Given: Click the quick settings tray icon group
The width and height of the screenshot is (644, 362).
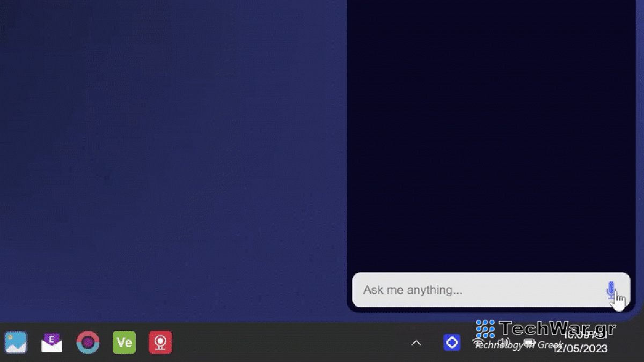Looking at the screenshot, I should coord(503,342).
